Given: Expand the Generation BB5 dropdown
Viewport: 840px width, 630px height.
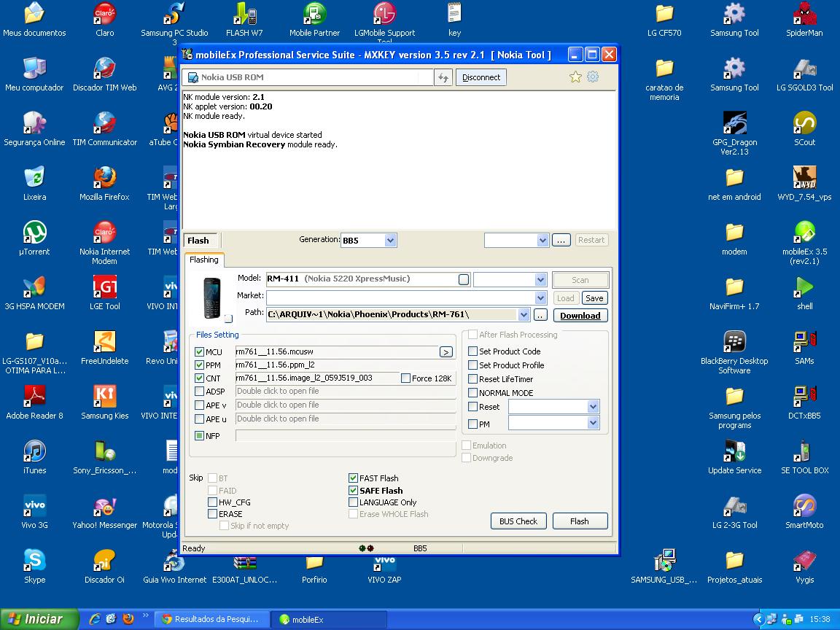Looking at the screenshot, I should 391,241.
